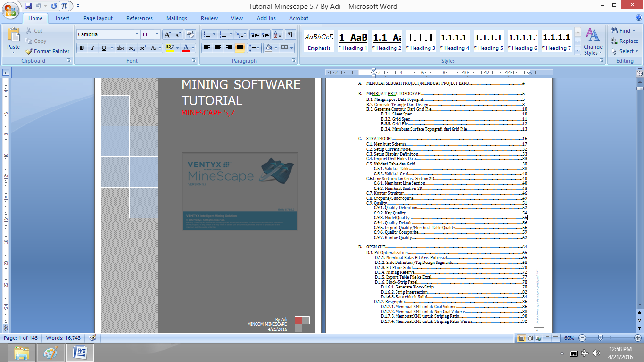Open the Paste options dropdown arrow

(14, 53)
